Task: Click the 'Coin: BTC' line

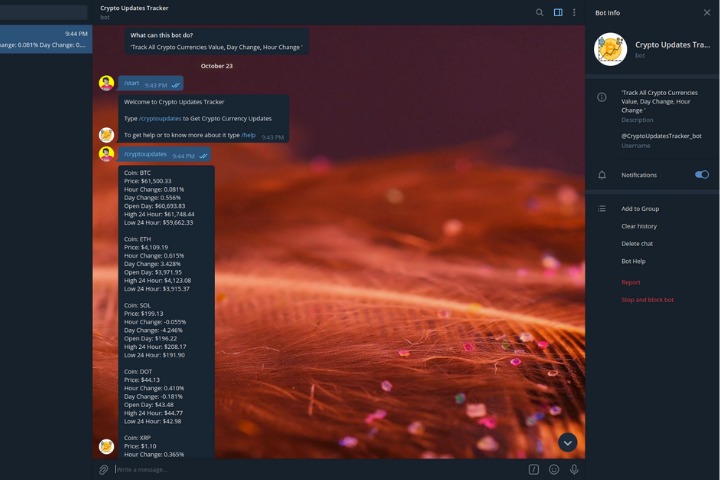Action: coord(137,173)
